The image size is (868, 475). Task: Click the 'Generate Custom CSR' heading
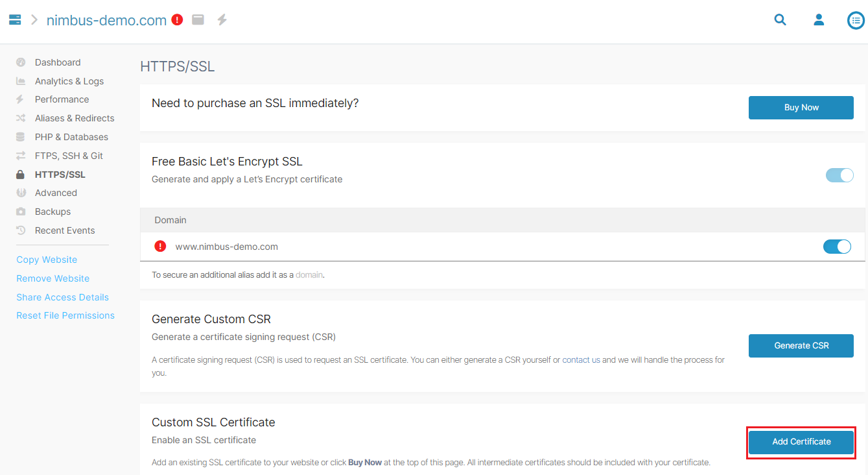pos(211,319)
